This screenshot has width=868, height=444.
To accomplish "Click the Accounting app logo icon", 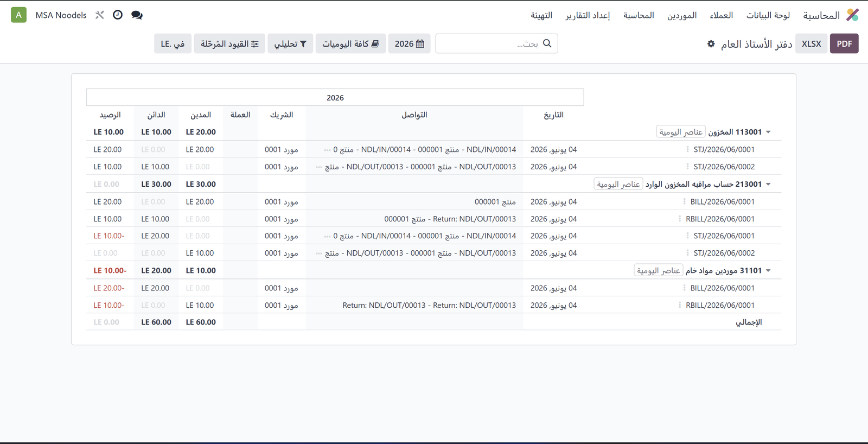I will tap(852, 15).
